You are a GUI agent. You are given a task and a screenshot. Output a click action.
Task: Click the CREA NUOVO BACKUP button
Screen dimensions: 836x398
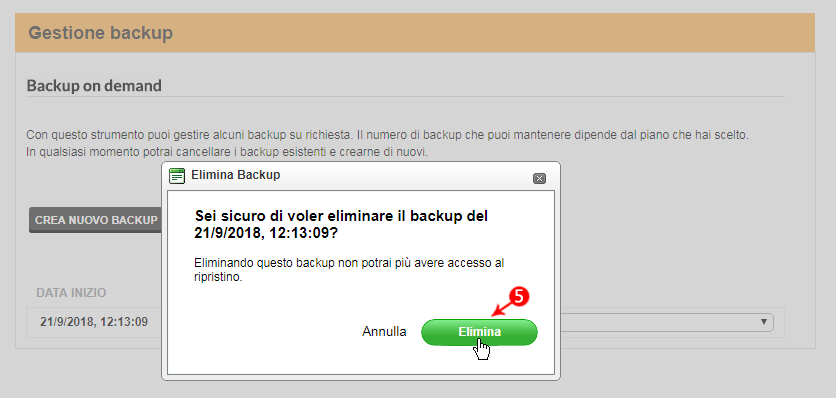[x=96, y=220]
